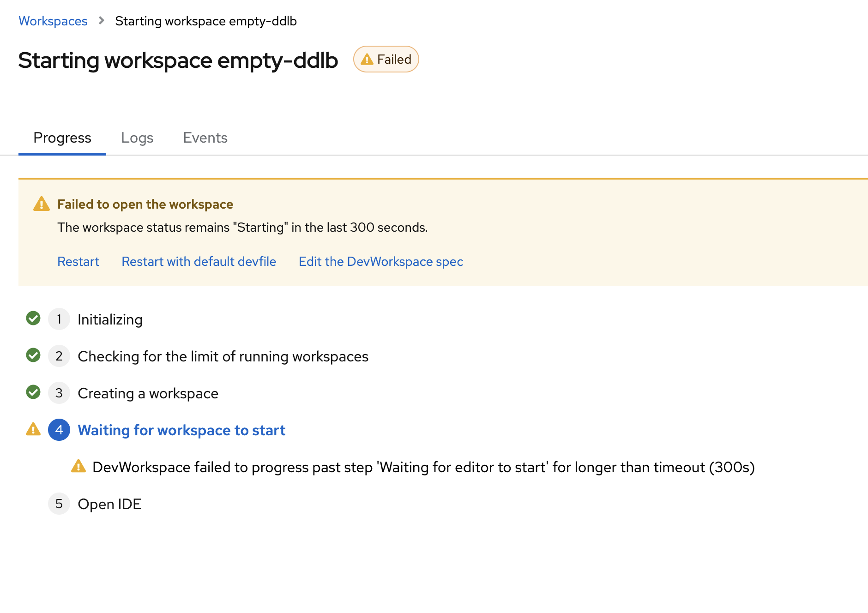Click Waiting for workspace to start step

[181, 430]
